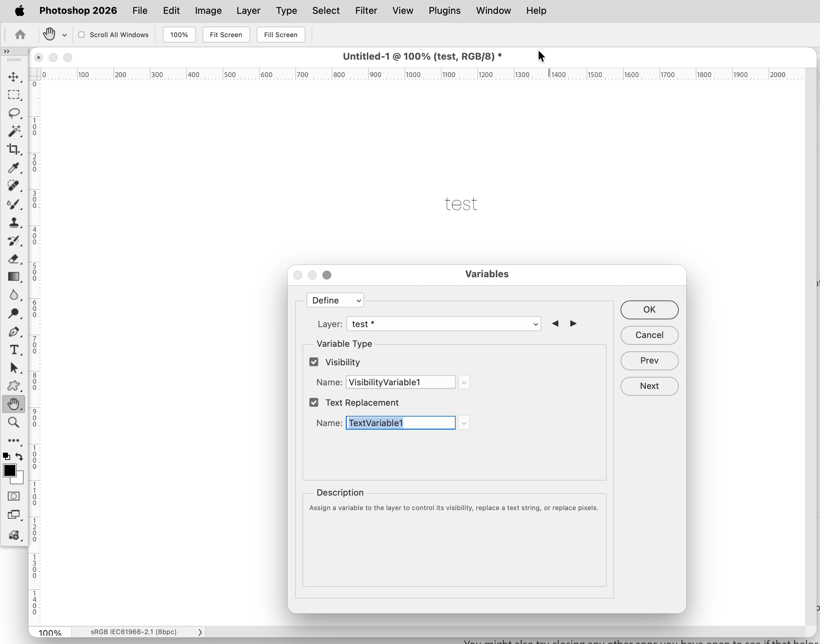Open TextVariable1 name dropdown arrow

(x=464, y=423)
